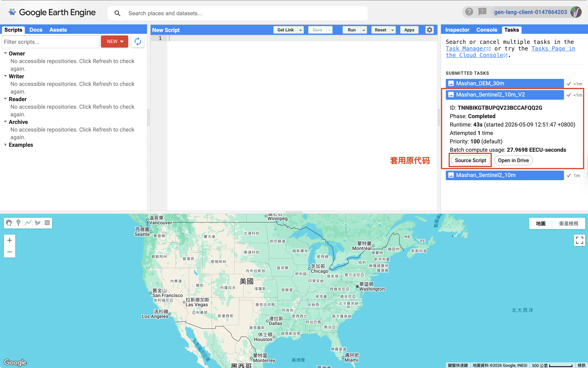The width and height of the screenshot is (588, 368).
Task: Expand the Get Link dropdown arrow
Action: pos(300,30)
